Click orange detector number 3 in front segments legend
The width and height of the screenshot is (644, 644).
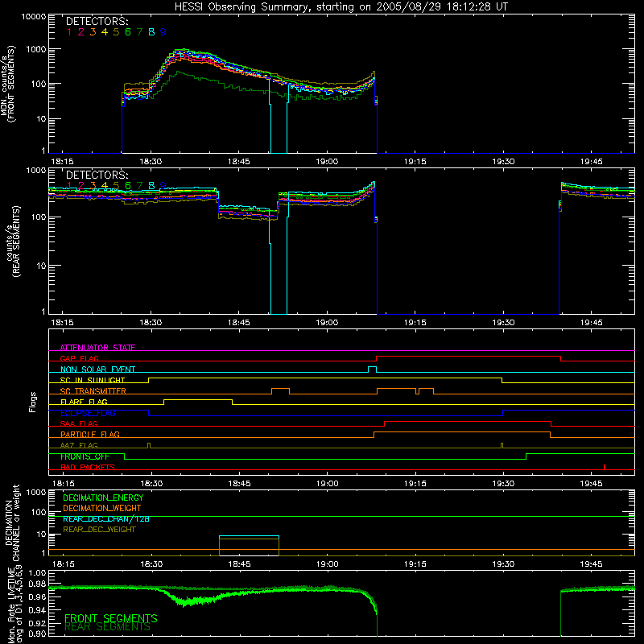click(93, 32)
